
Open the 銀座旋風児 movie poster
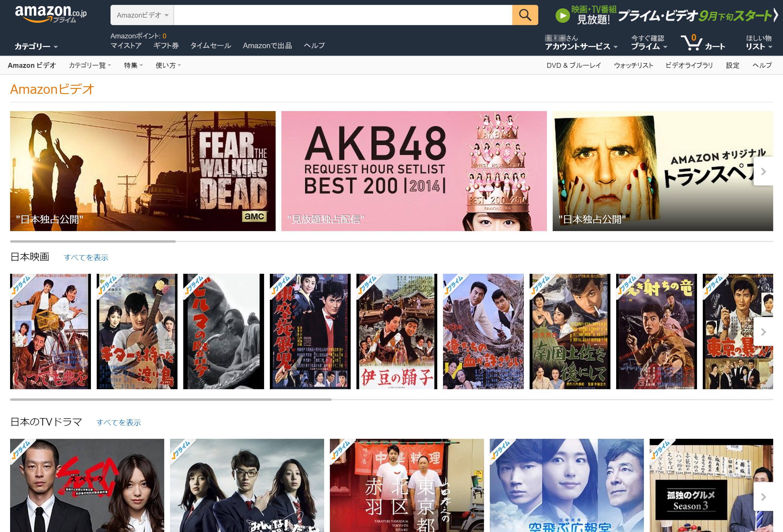tap(310, 331)
